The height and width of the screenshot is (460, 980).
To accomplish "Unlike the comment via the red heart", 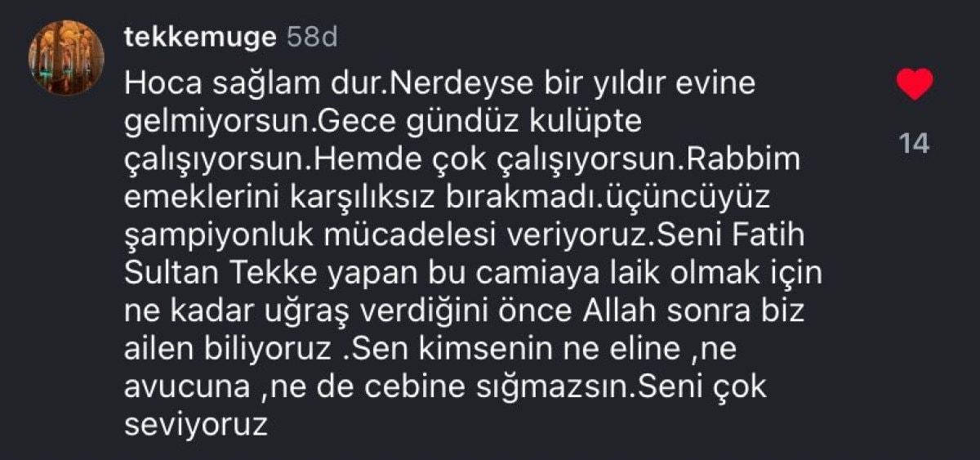I will click(x=915, y=84).
